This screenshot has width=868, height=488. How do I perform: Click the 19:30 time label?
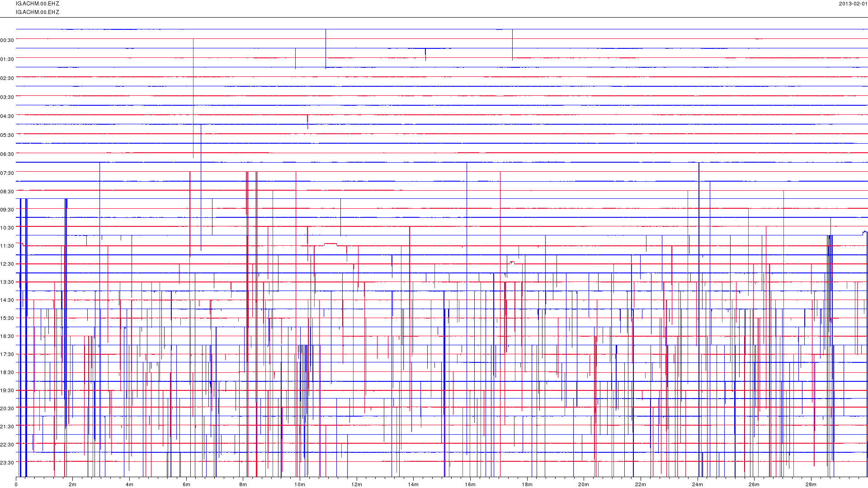tap(7, 390)
